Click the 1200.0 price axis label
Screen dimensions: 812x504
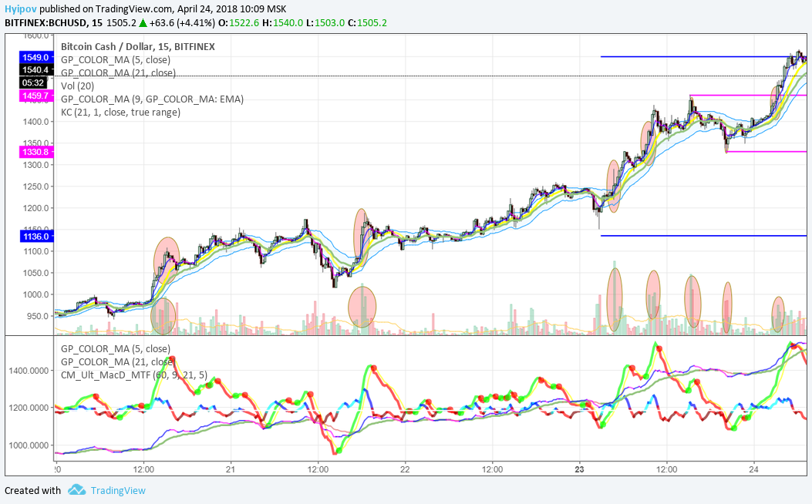pos(36,208)
